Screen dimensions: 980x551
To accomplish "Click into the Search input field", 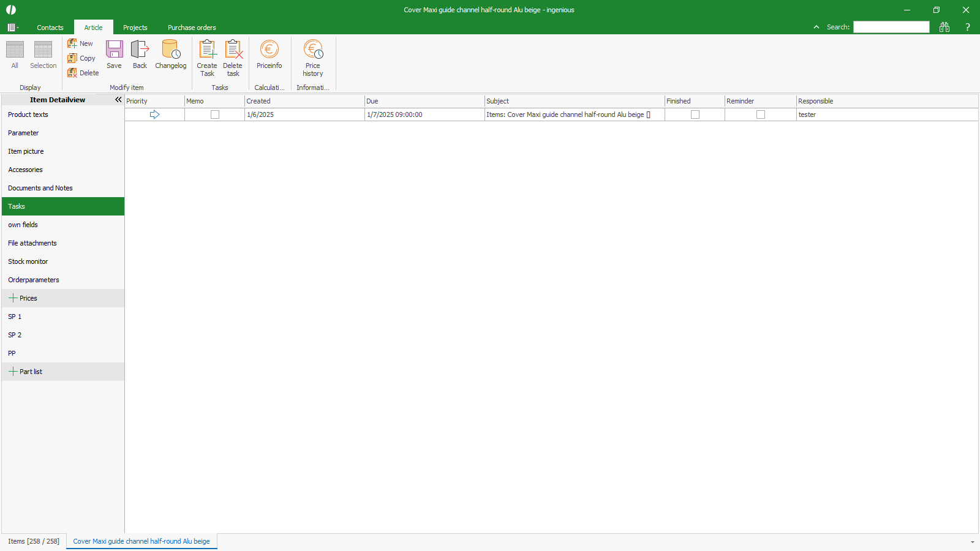I will [891, 27].
